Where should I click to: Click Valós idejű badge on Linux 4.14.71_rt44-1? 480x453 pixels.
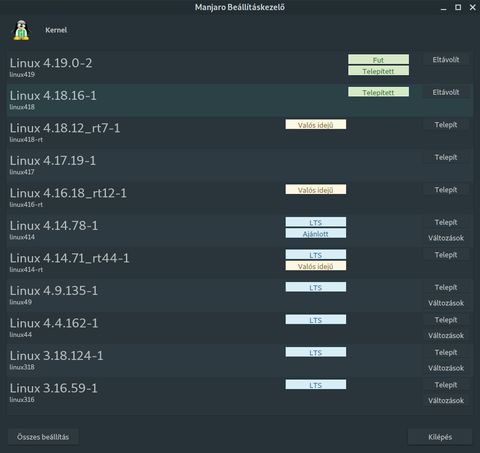[x=316, y=266]
